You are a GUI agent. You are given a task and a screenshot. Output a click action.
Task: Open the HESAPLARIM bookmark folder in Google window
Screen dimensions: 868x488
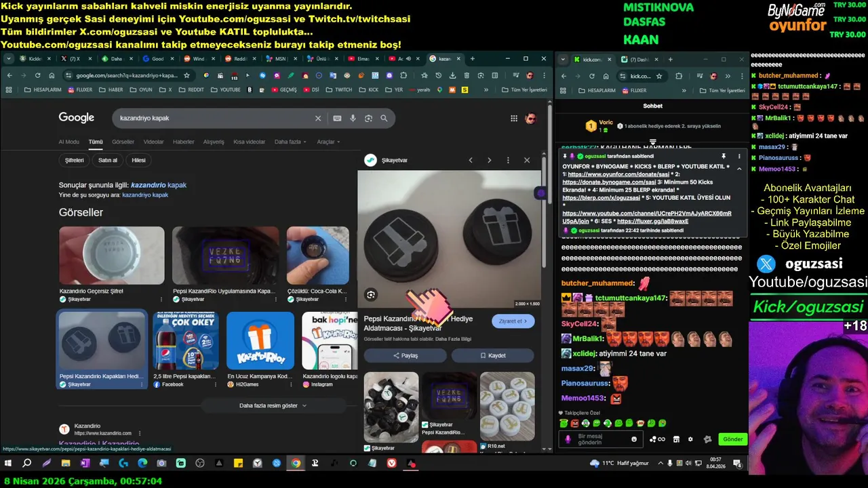43,89
